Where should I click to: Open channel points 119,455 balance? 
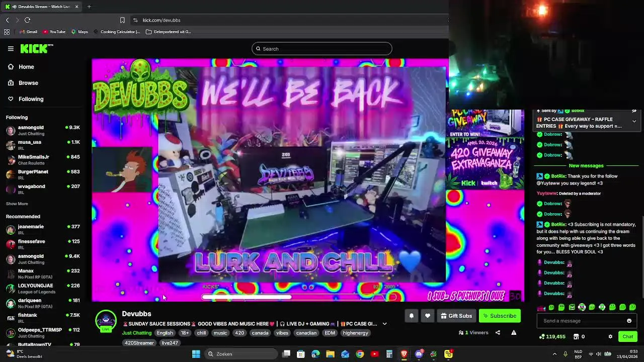click(552, 336)
